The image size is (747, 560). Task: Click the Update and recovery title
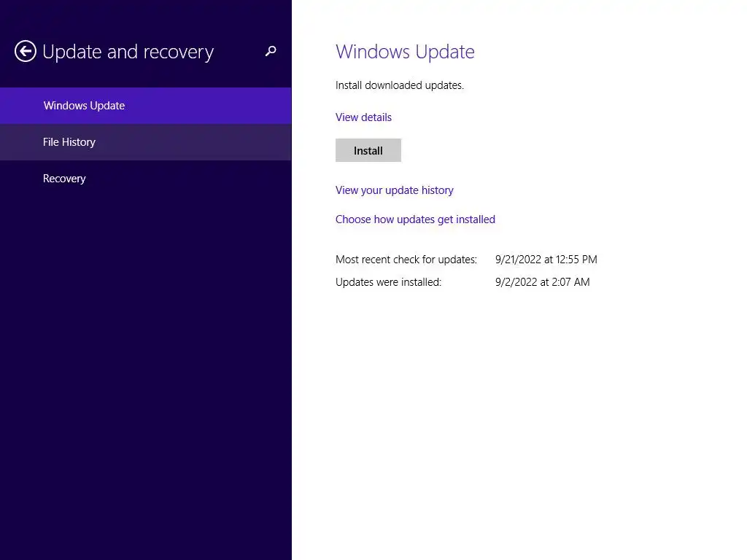128,52
